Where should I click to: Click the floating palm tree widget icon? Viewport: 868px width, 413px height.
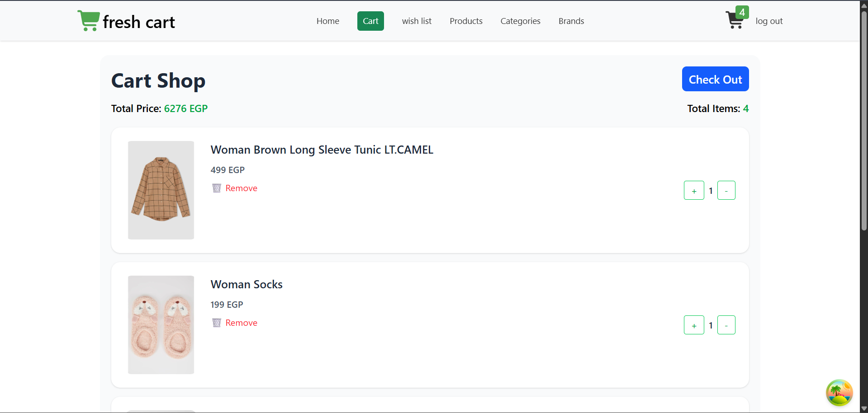[x=839, y=392]
